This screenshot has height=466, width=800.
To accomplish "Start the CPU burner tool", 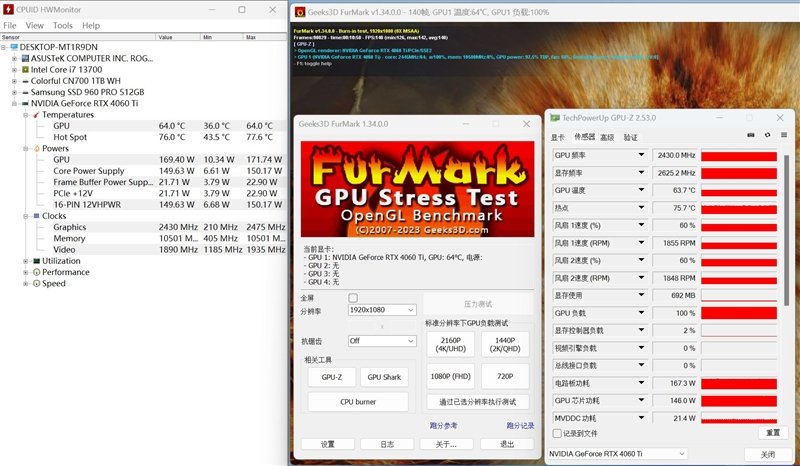I will pyautogui.click(x=358, y=402).
